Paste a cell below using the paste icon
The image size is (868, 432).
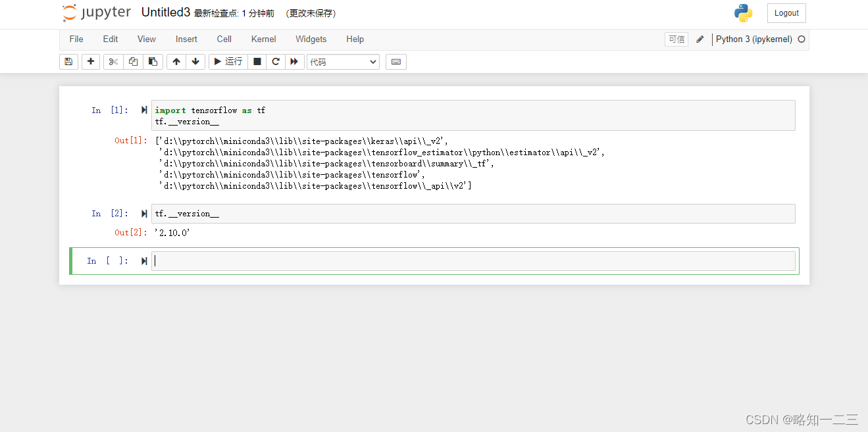click(x=153, y=61)
